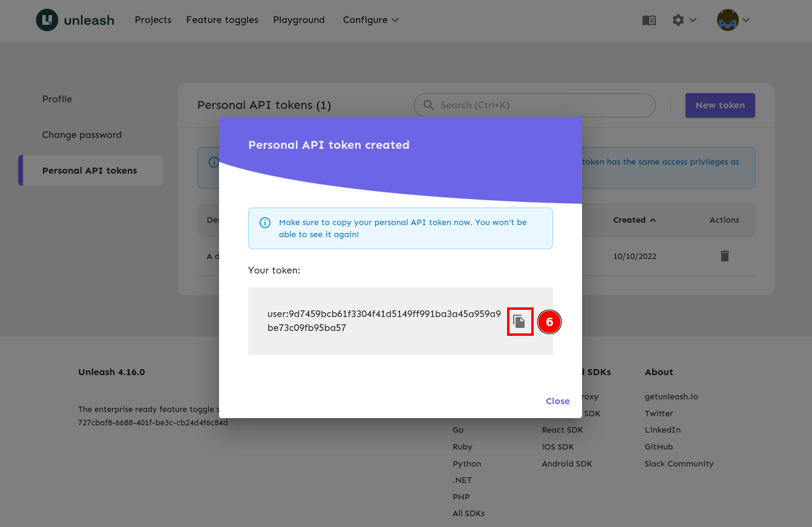Viewport: 812px width, 527px height.
Task: Click the New token button
Action: click(719, 105)
